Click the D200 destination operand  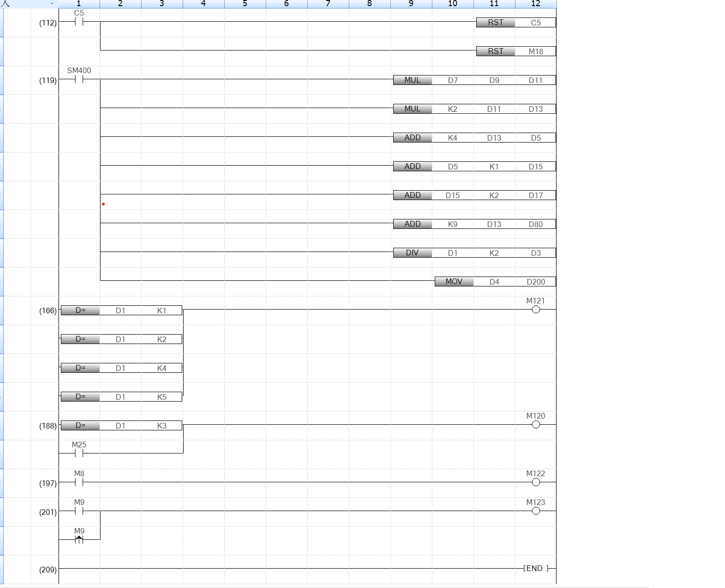(x=536, y=282)
